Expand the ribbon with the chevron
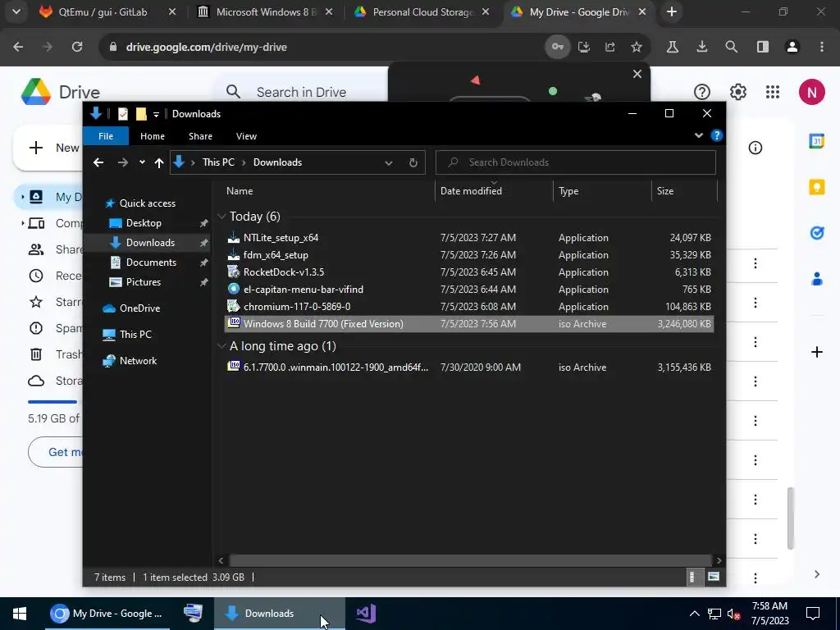The height and width of the screenshot is (630, 840). (699, 135)
